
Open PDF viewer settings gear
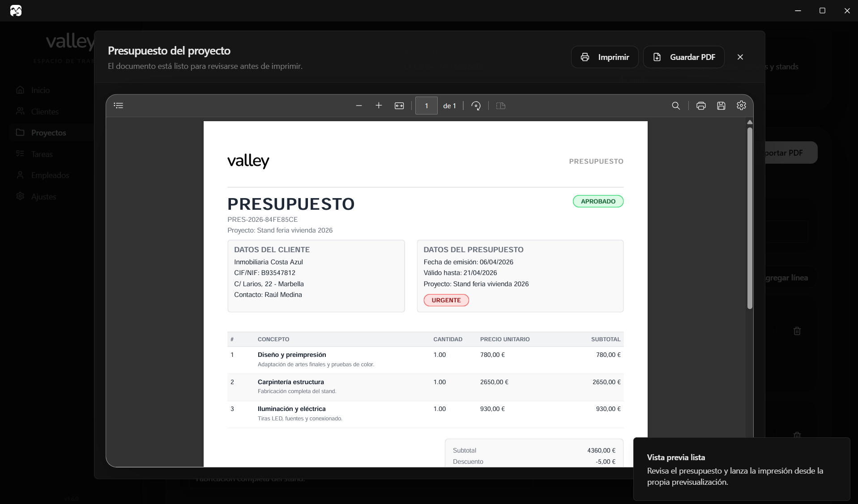(x=741, y=106)
